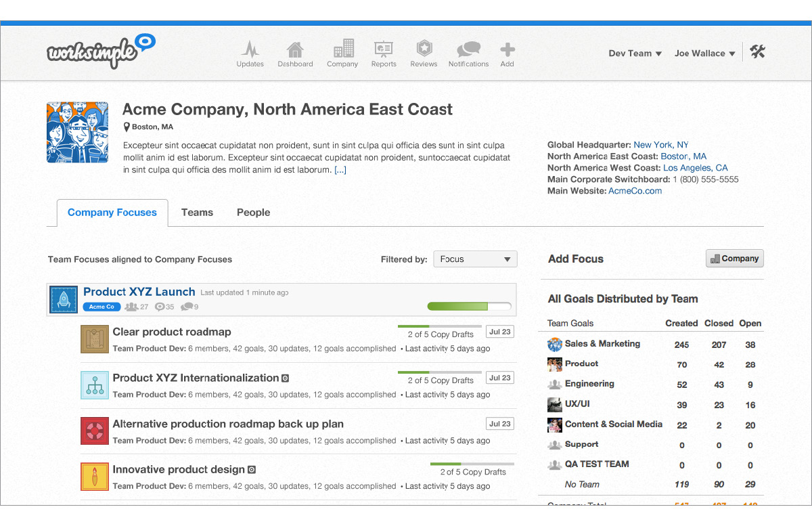This screenshot has width=812, height=526.
Task: Open the Filtered by Focus dropdown
Action: pos(475,259)
